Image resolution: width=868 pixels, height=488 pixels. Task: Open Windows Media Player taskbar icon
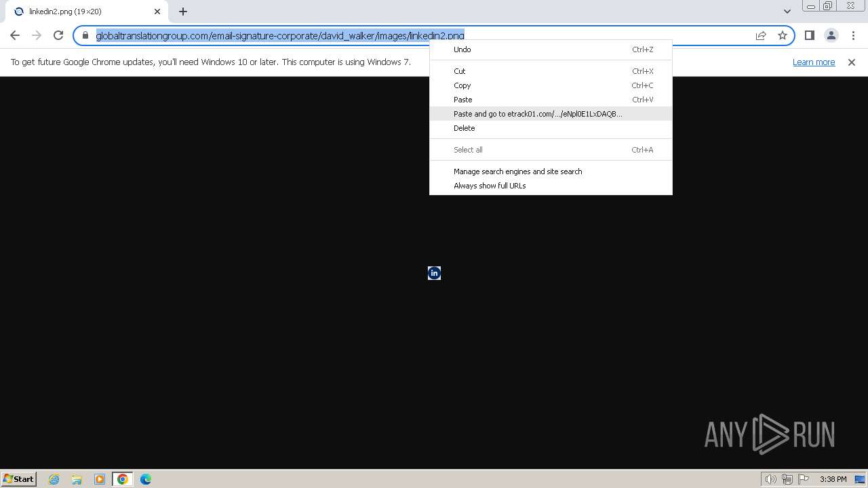point(100,479)
